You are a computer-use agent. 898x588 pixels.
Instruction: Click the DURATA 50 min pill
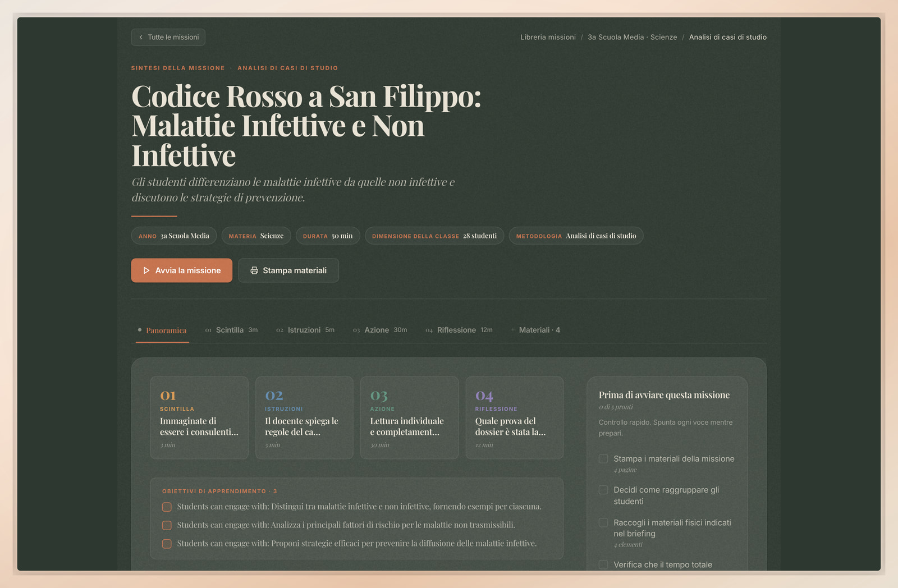[328, 236]
